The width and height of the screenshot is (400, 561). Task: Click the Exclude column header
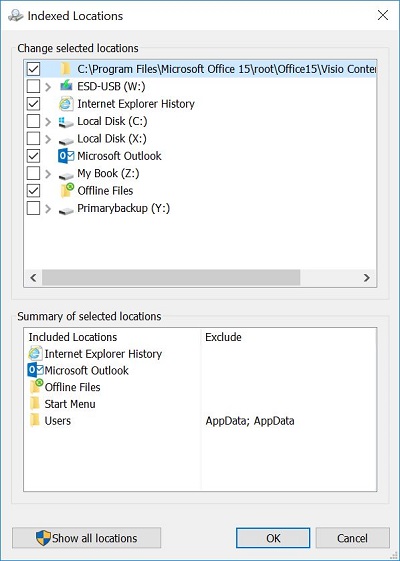pyautogui.click(x=223, y=337)
